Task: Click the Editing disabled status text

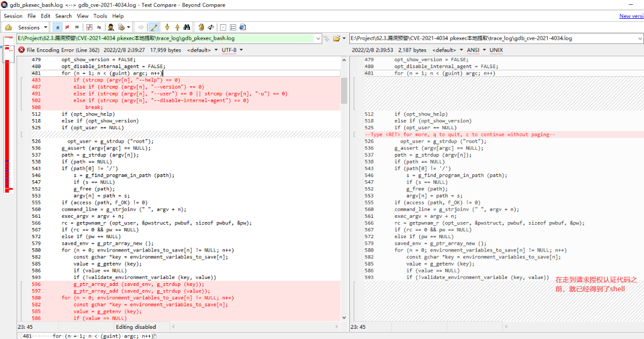Action: click(x=136, y=327)
